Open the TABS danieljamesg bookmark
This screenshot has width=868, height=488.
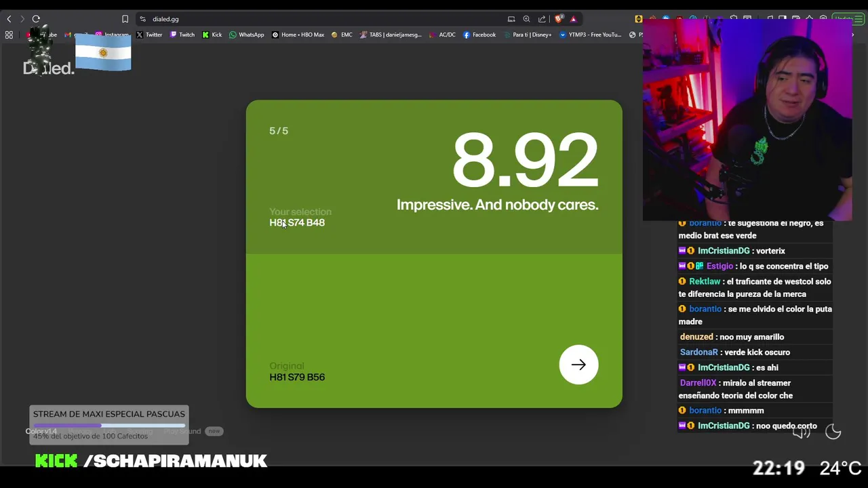pyautogui.click(x=391, y=35)
